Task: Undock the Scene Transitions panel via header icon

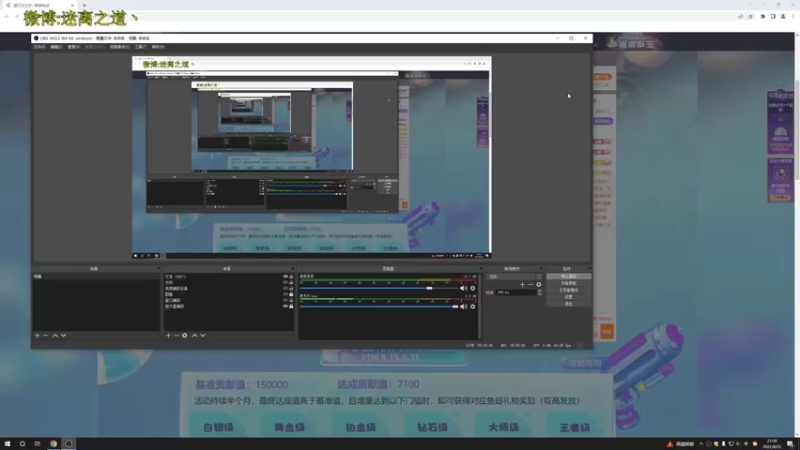Action: [x=540, y=268]
